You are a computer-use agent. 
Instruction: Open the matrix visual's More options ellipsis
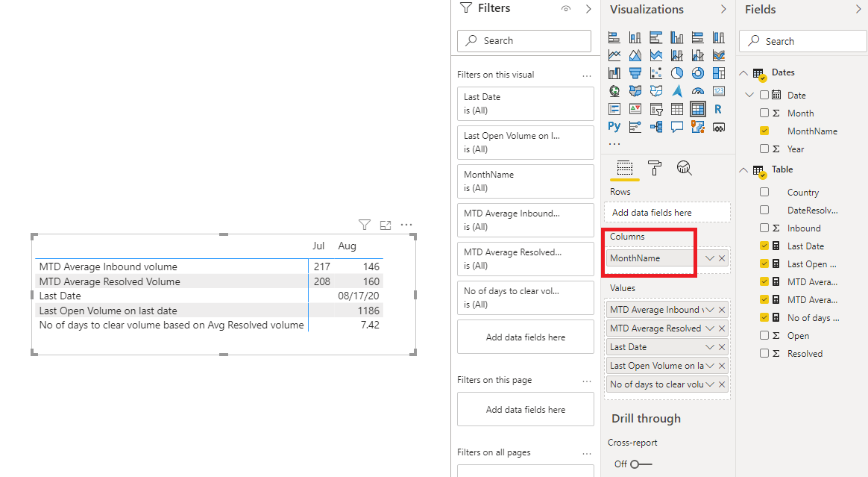(x=406, y=225)
